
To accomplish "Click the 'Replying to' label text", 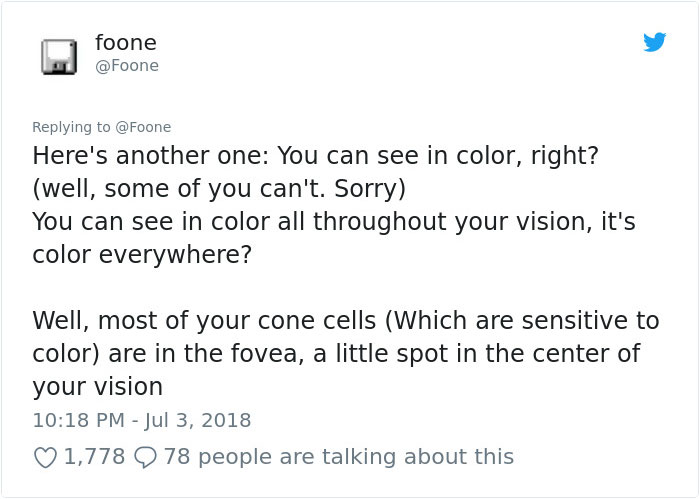I will click(72, 127).
